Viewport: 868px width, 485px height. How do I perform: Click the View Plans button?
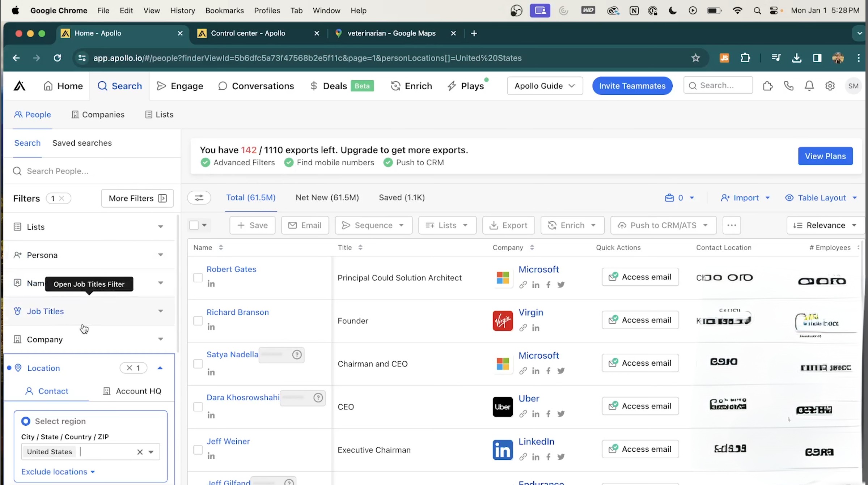click(825, 156)
